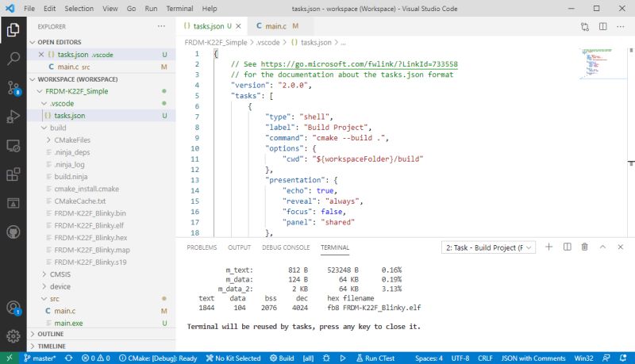Launch the selected target play icon
The height and width of the screenshot is (364, 635).
[x=343, y=358]
